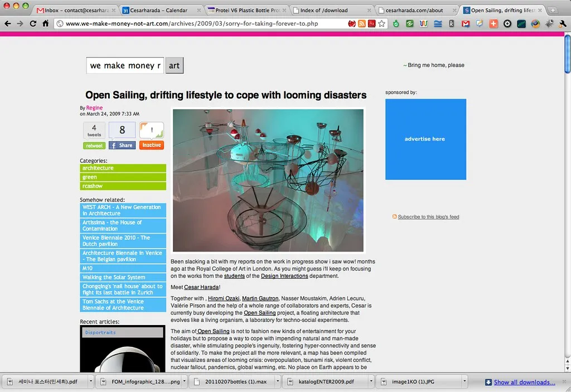Open dropdown arrow for image1KO (1).JPG download
This screenshot has width=571, height=392.
(x=464, y=381)
